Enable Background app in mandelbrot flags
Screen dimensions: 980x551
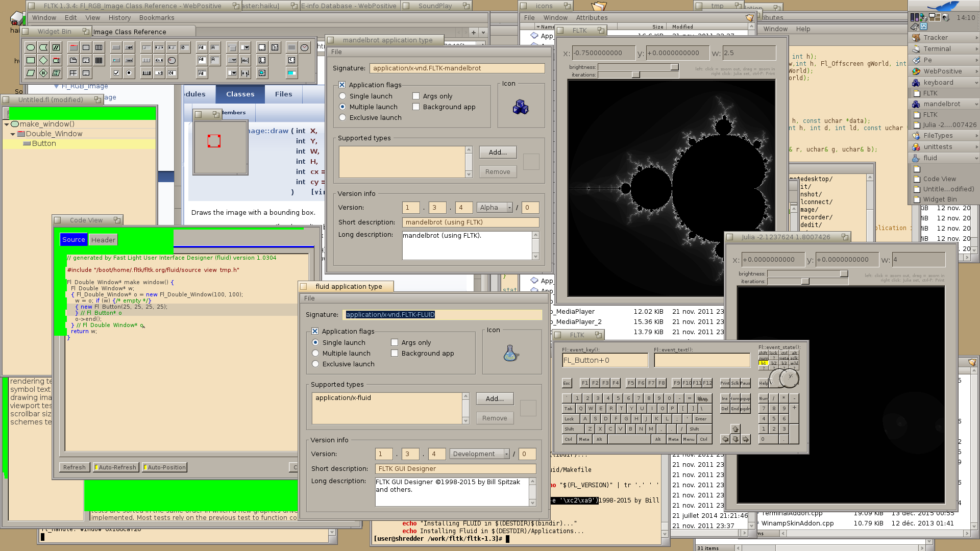click(x=416, y=107)
